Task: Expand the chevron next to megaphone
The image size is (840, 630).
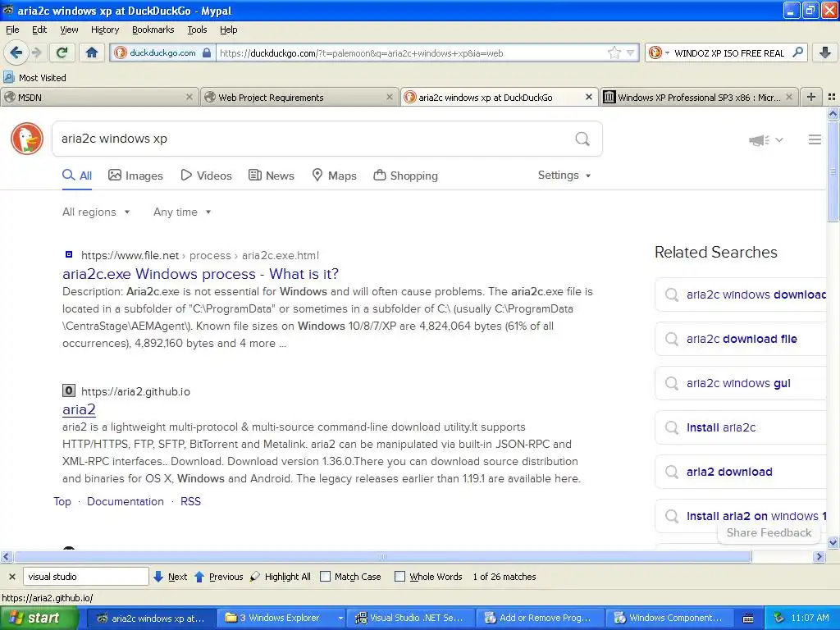Action: tap(779, 139)
